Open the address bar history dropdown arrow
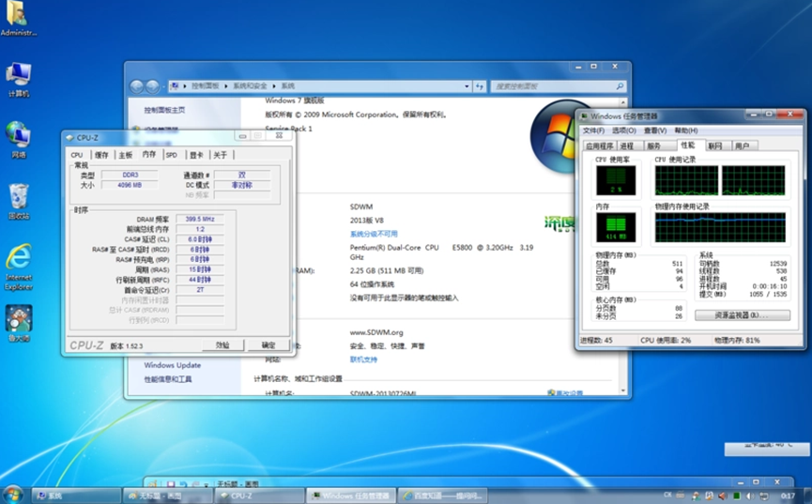Viewport: 812px width, 504px height. tap(467, 86)
